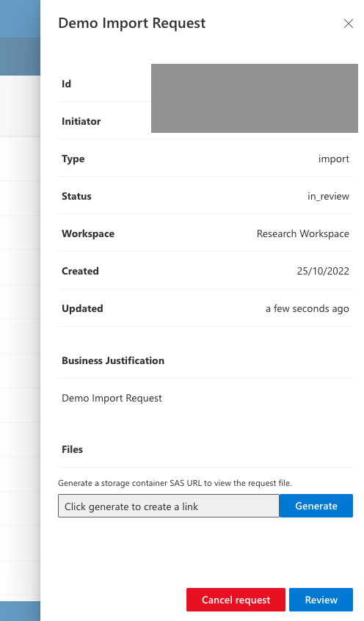The height and width of the screenshot is (621, 364).
Task: Close the Demo Import Request panel
Action: [348, 23]
